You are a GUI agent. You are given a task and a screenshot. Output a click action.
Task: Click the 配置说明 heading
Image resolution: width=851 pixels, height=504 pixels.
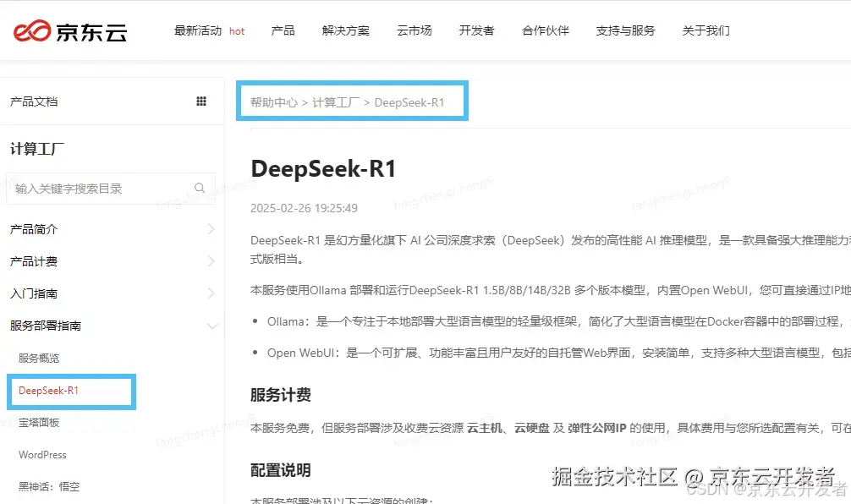(x=281, y=470)
